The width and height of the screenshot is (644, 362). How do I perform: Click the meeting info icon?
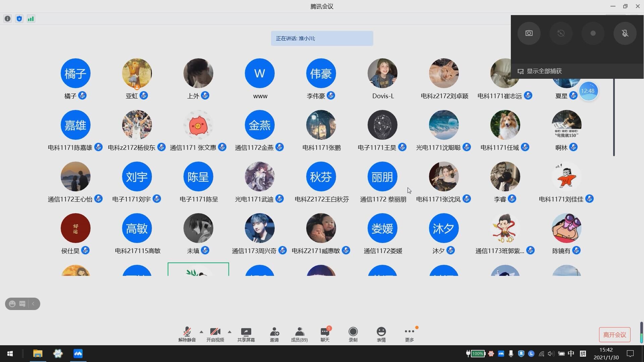7,19
